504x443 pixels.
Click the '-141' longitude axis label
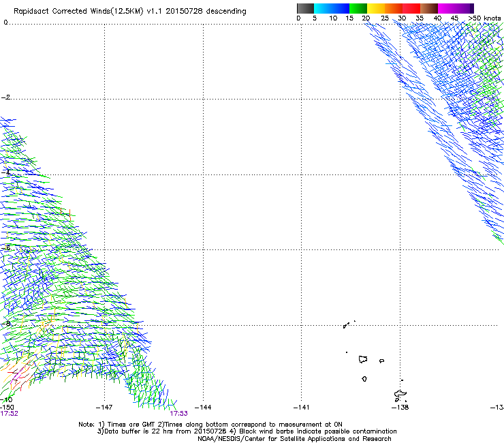[301, 408]
